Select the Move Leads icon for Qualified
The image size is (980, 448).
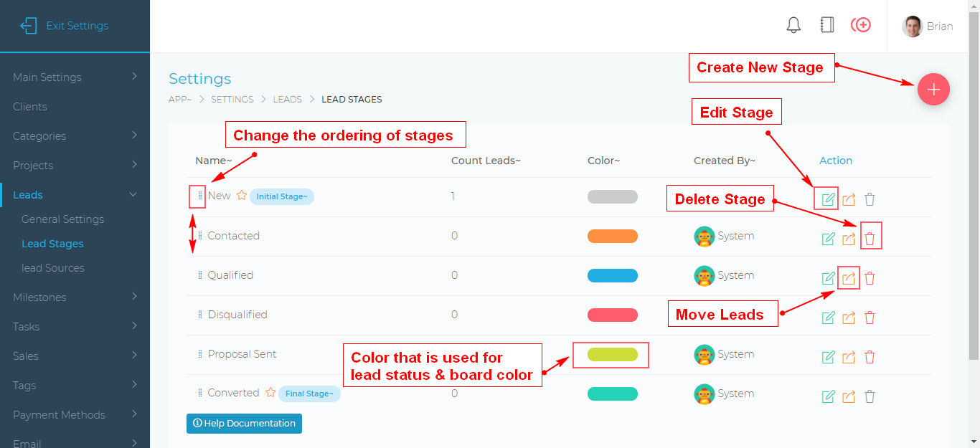tap(849, 278)
